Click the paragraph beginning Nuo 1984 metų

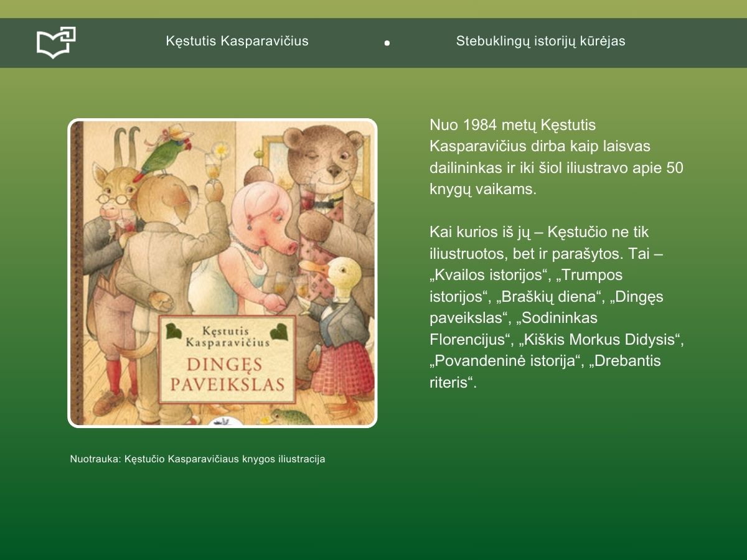pos(556,157)
